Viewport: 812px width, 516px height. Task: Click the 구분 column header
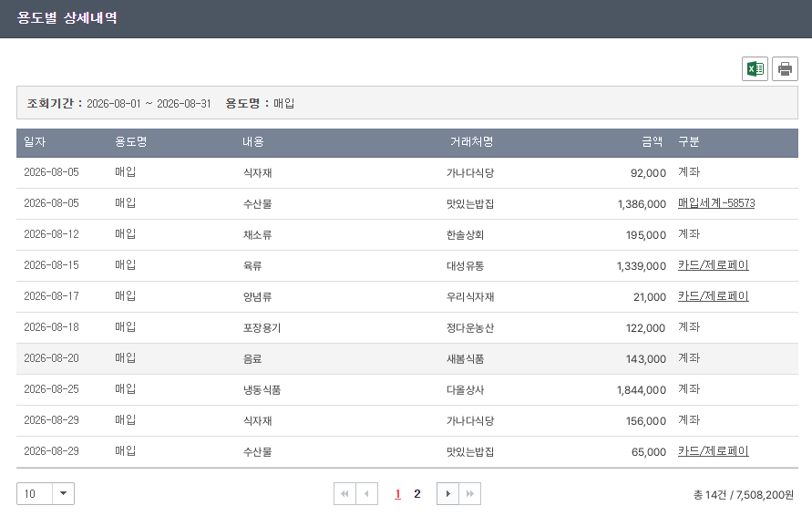coord(689,142)
